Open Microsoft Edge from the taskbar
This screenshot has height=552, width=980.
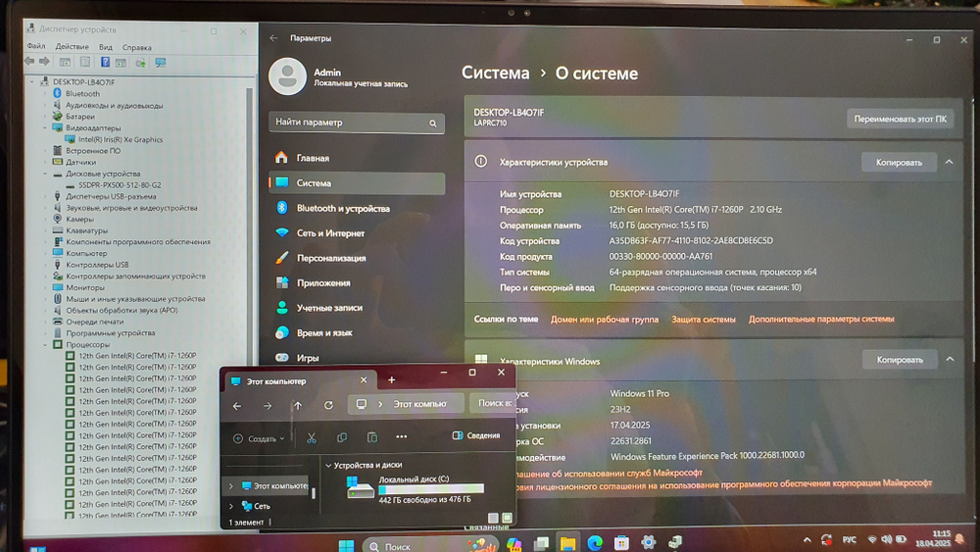coord(595,543)
